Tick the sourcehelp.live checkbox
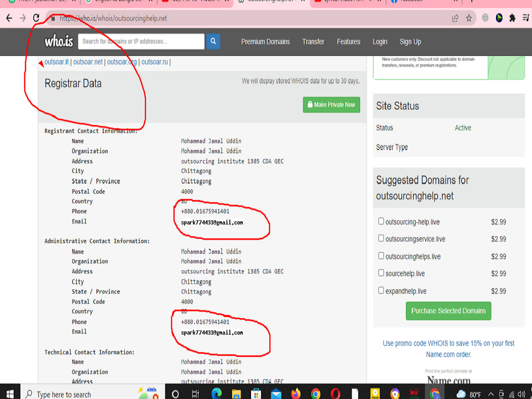The width and height of the screenshot is (532, 399). (x=381, y=273)
